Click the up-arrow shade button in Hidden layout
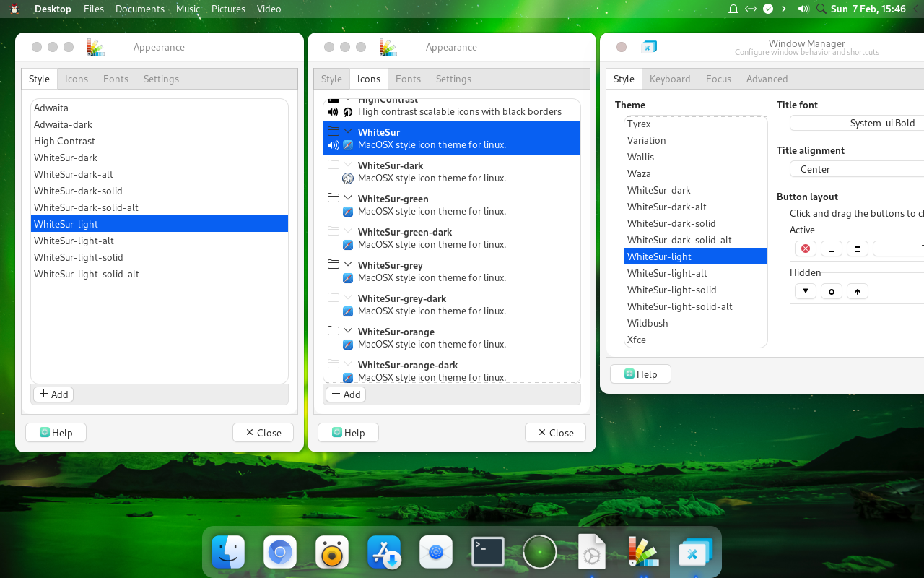 (858, 291)
